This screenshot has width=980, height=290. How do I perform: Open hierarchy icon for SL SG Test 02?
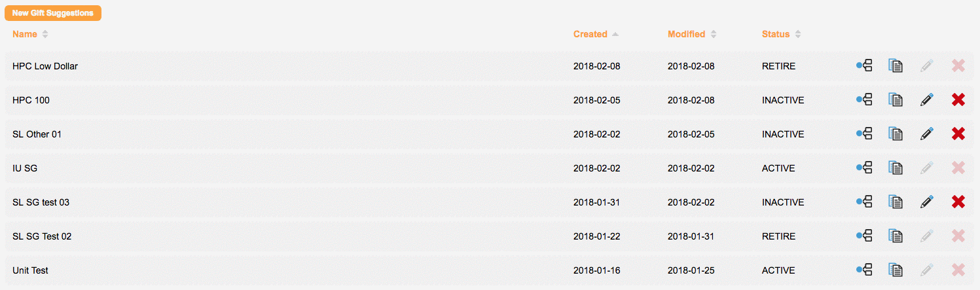tap(865, 236)
